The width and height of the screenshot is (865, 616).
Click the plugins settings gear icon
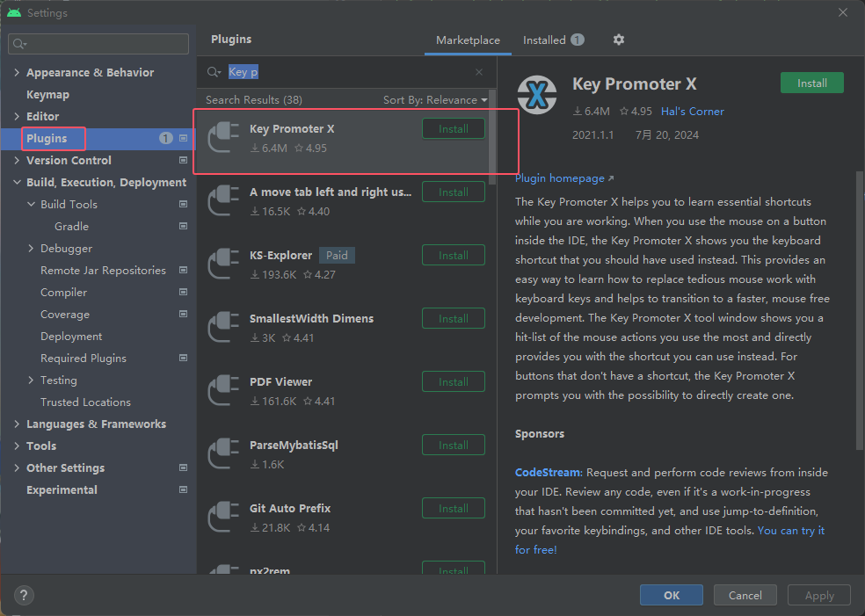(618, 40)
